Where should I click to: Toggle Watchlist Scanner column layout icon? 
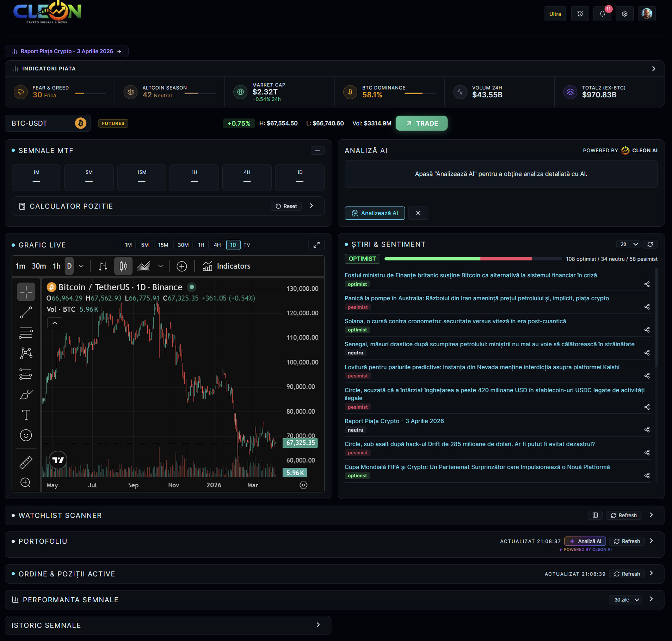[595, 515]
